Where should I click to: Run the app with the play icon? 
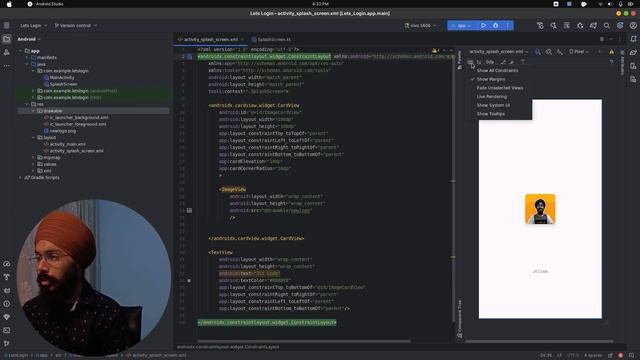pos(483,25)
